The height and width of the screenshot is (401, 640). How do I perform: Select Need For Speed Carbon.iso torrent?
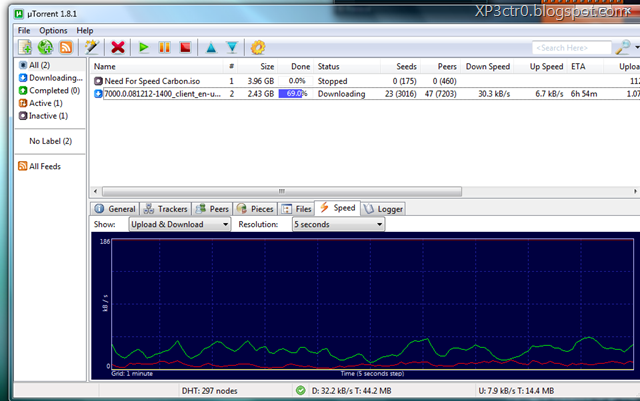point(152,81)
